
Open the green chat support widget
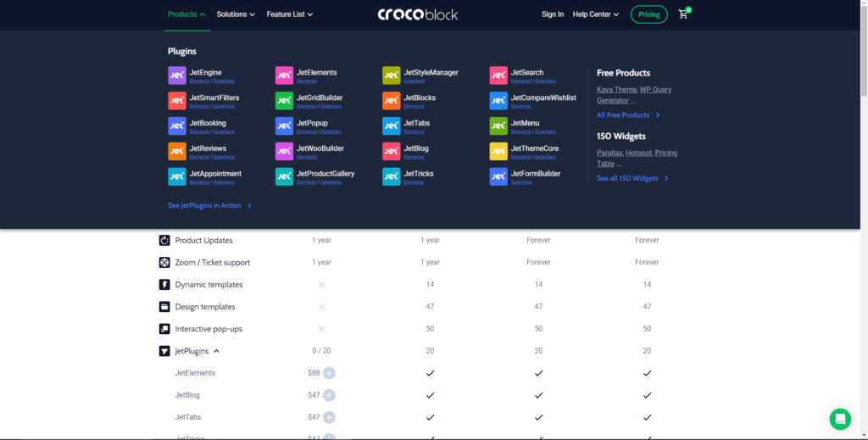[839, 419]
